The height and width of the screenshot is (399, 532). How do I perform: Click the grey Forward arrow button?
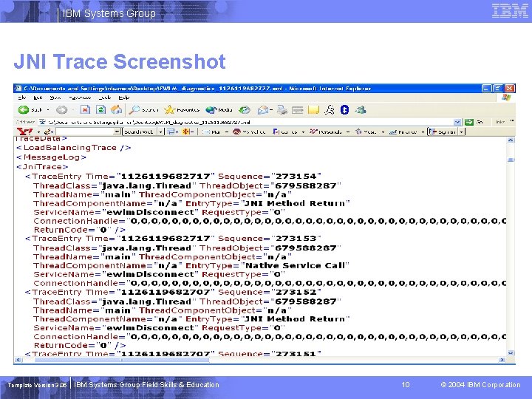coord(61,109)
